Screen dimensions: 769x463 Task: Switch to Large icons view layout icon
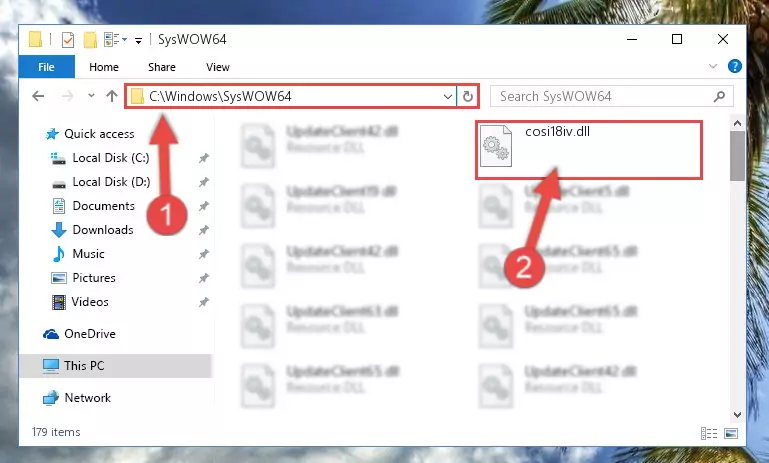(731, 433)
